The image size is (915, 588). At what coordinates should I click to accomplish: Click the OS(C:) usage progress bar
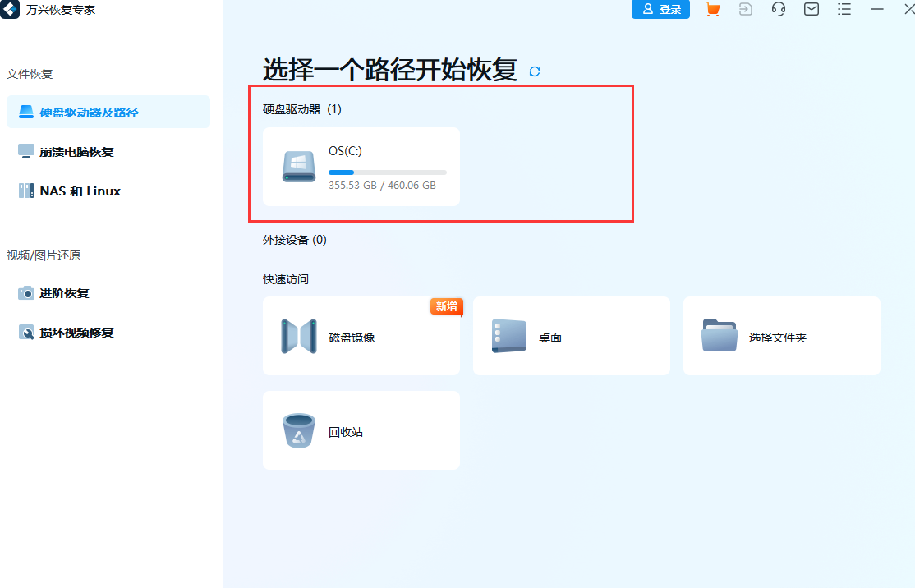pyautogui.click(x=386, y=172)
